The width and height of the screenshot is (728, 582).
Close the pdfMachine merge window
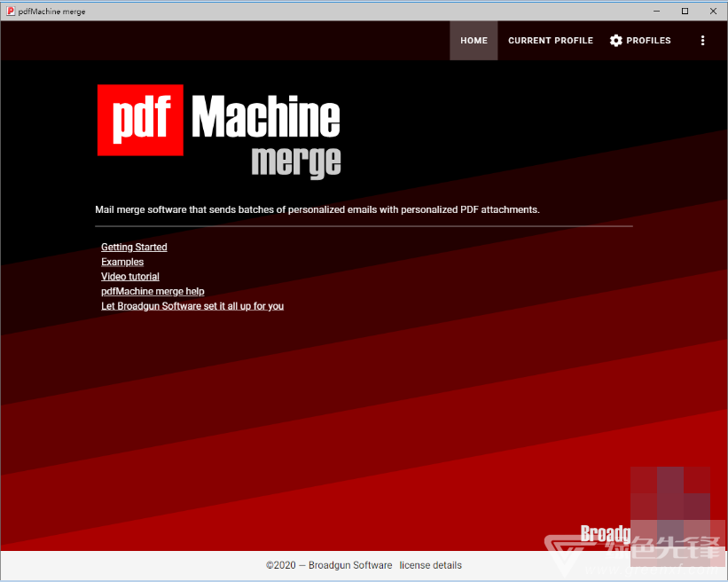[712, 12]
